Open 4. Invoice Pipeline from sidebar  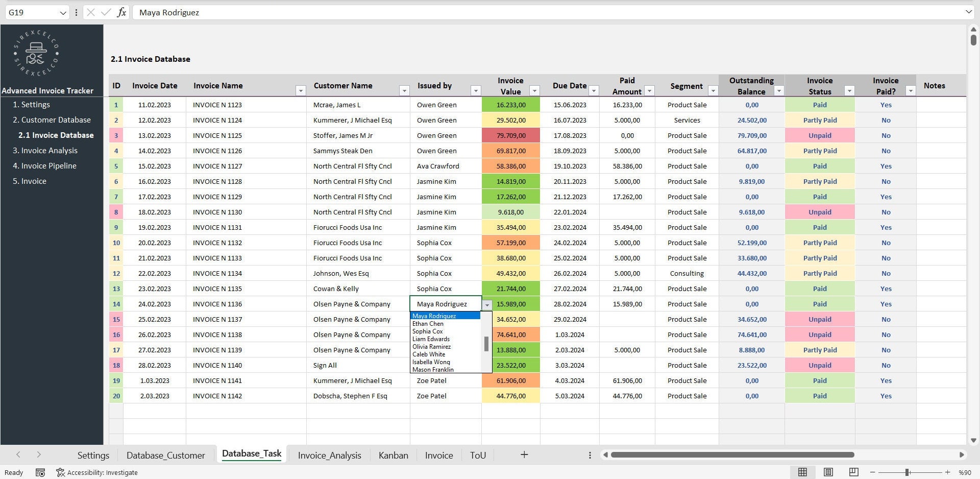(x=44, y=165)
